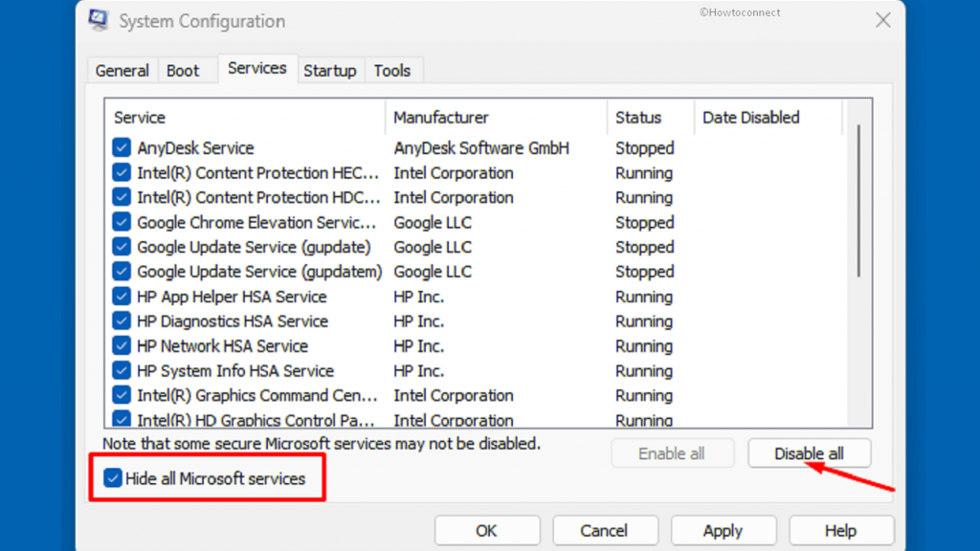This screenshot has width=980, height=551.
Task: Toggle Intel(R) Content Protection HDC checkbox
Action: click(x=122, y=197)
